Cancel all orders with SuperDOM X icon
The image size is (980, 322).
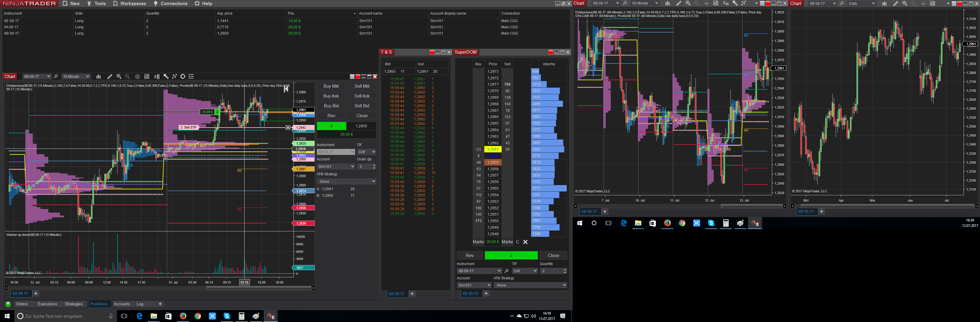point(525,242)
